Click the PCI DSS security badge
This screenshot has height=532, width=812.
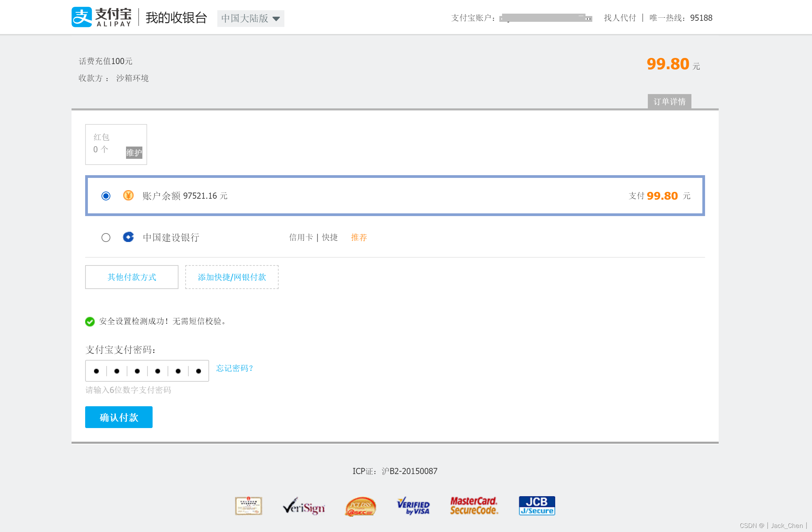tap(361, 506)
